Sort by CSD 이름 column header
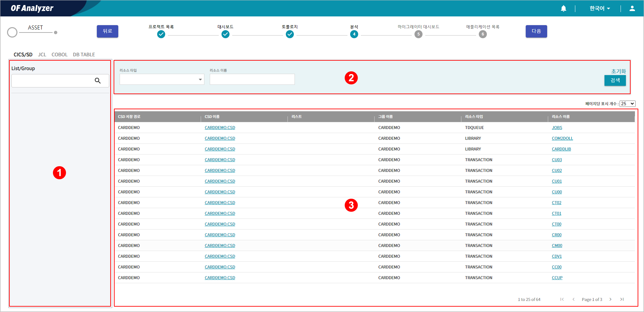Viewport: 644px width, 312px height. 212,117
